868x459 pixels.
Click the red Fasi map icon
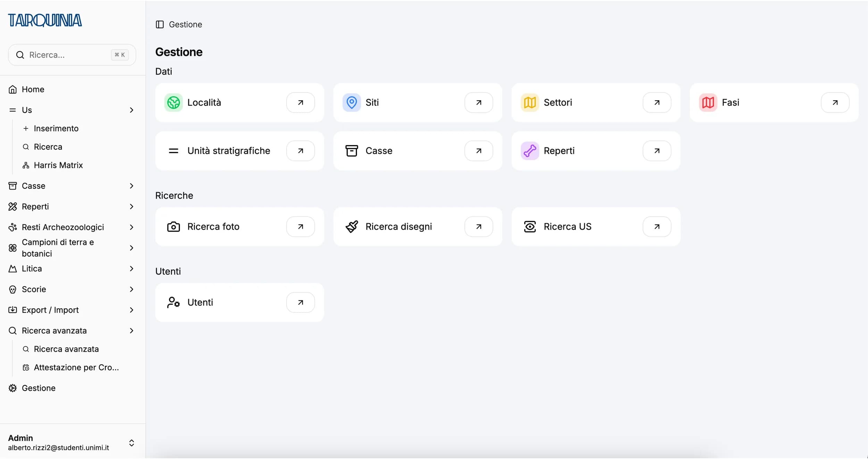point(708,103)
